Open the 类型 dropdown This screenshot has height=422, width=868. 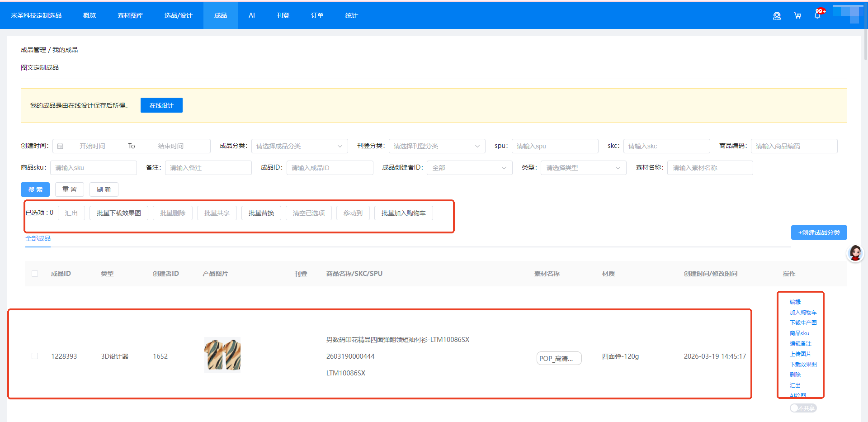pyautogui.click(x=583, y=168)
